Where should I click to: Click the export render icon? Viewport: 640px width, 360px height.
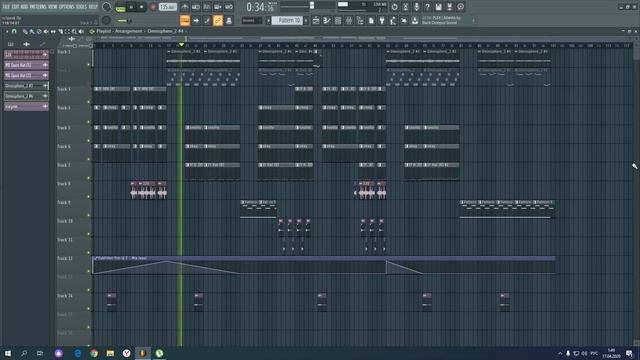point(449,7)
